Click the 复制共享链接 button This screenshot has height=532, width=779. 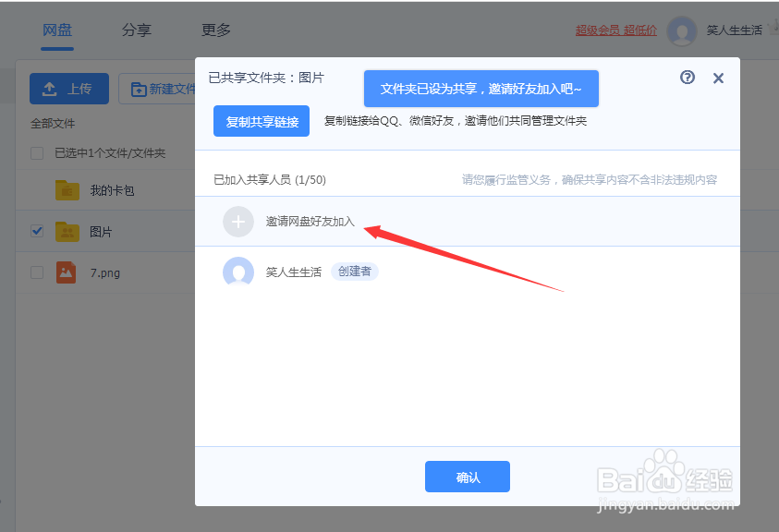pos(261,121)
